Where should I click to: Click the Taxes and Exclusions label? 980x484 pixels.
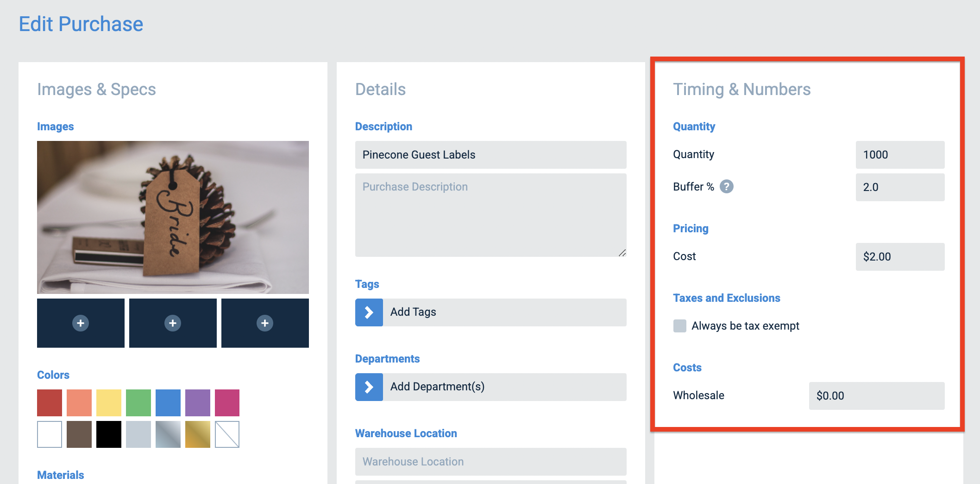click(727, 298)
